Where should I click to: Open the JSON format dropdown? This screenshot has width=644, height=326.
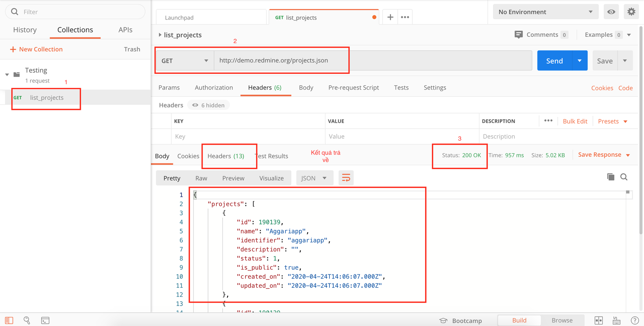coord(314,178)
